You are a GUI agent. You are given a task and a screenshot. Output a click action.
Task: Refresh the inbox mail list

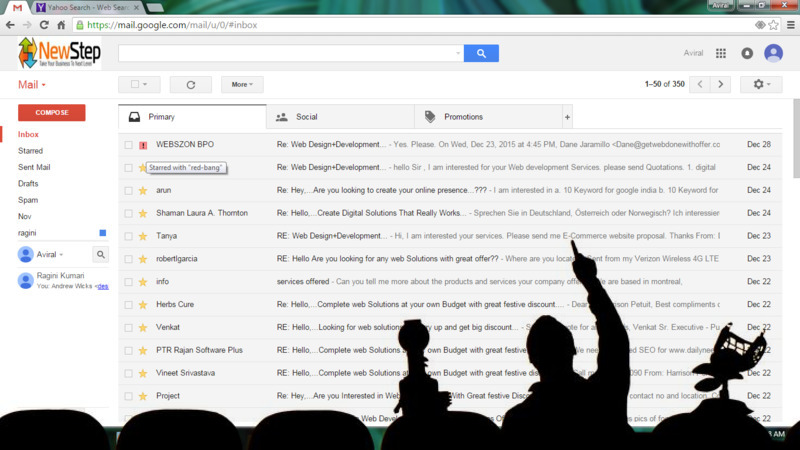point(191,85)
